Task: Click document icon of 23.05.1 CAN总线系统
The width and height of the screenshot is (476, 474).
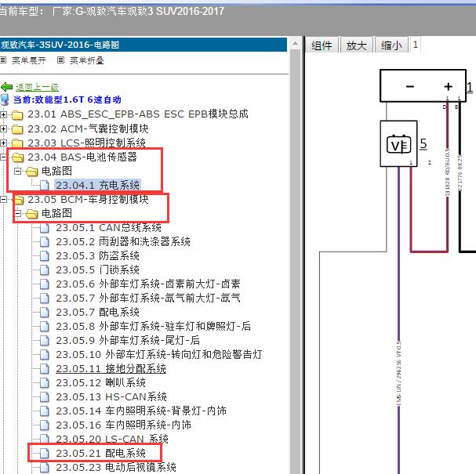Action: (x=45, y=228)
